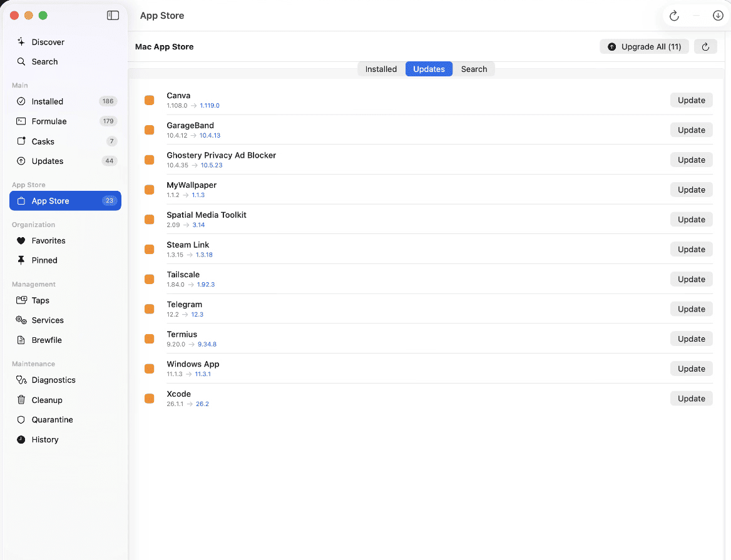The width and height of the screenshot is (731, 560).
Task: Update MyWallpaper
Action: [x=692, y=190]
